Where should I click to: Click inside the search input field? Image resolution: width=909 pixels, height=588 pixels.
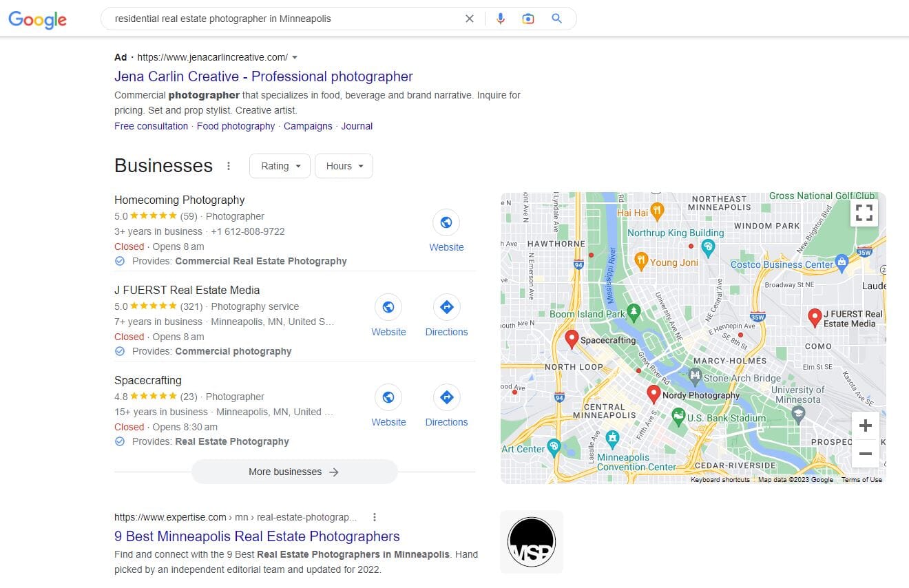pos(275,19)
